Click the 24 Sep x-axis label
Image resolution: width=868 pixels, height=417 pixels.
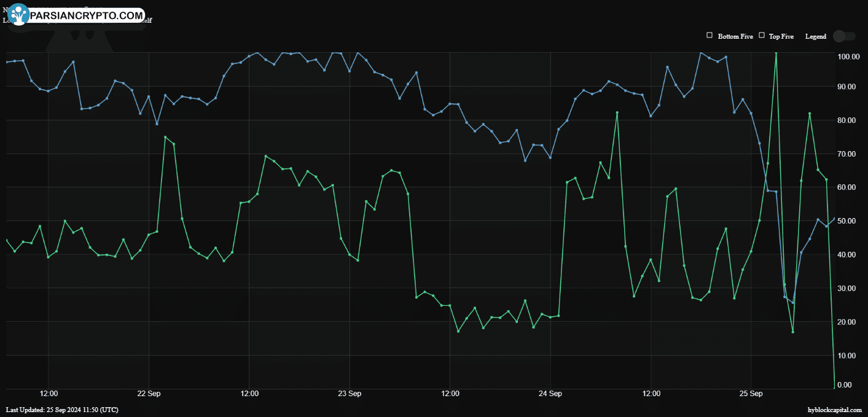coord(550,394)
